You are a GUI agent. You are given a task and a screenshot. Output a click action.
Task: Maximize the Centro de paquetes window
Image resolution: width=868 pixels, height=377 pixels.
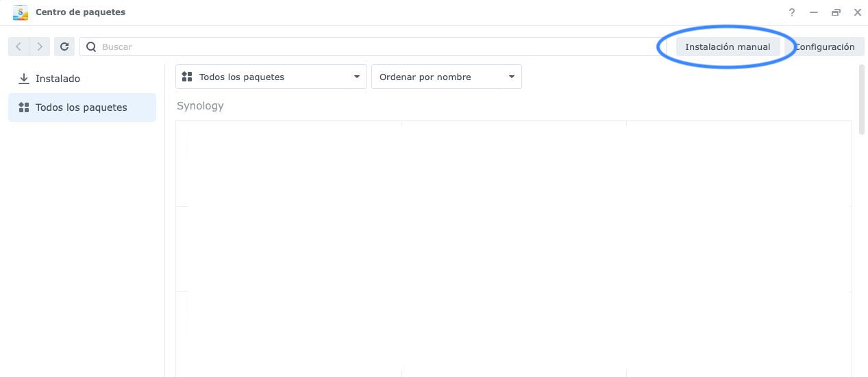point(836,12)
